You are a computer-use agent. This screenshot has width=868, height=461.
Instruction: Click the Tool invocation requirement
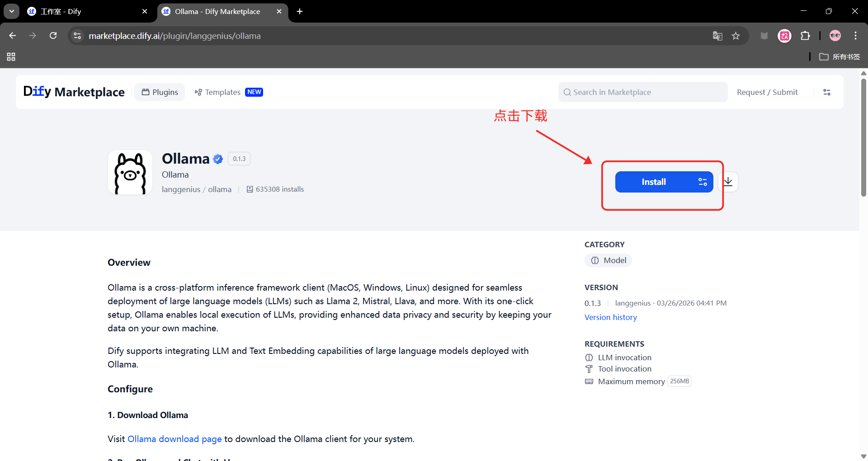[618, 369]
